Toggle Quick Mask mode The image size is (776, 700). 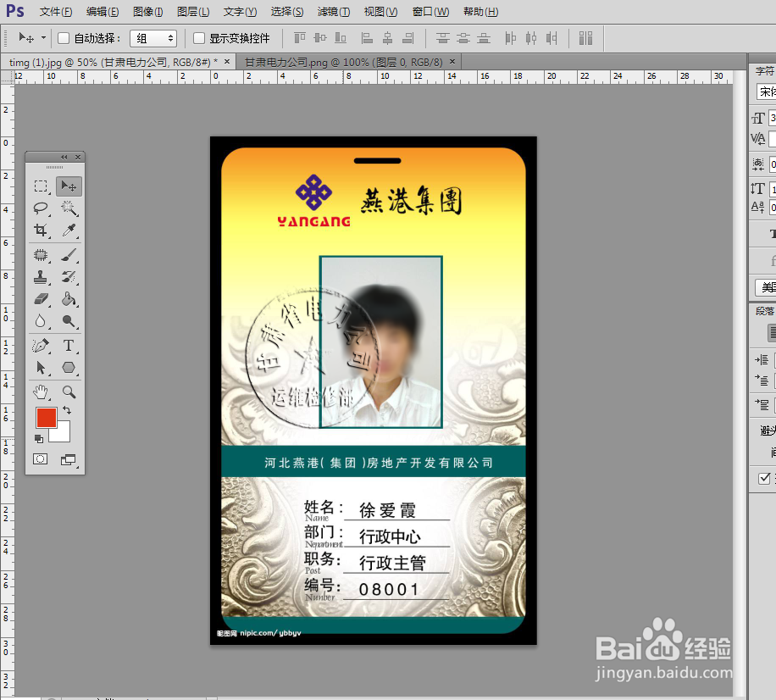[x=40, y=459]
